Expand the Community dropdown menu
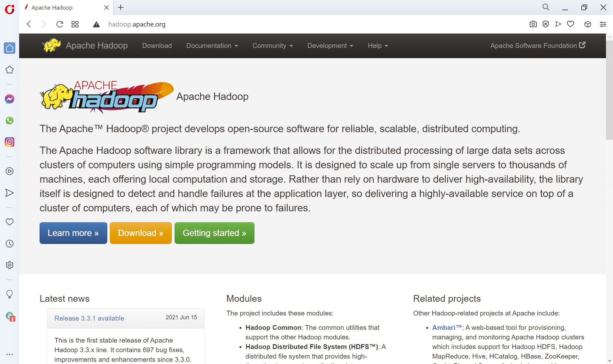Viewport: 613px width, 364px height. coord(273,46)
